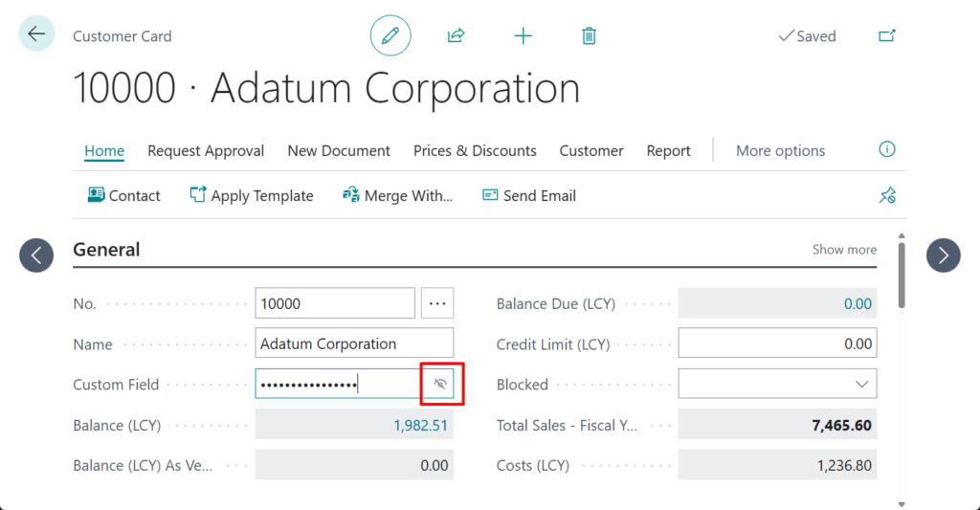Click the Send Email button

pos(529,196)
